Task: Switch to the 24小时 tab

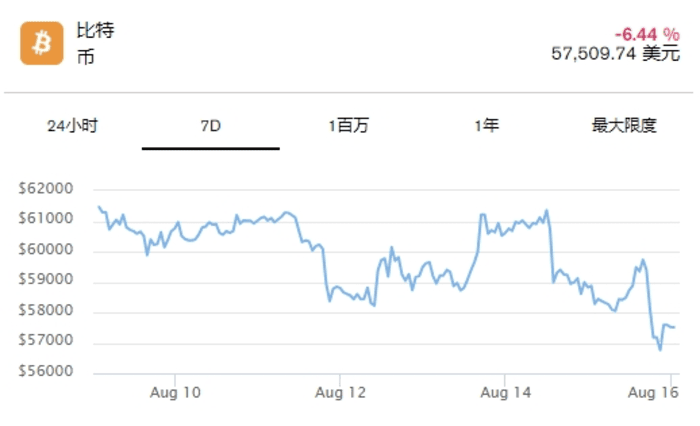Action: click(x=73, y=126)
